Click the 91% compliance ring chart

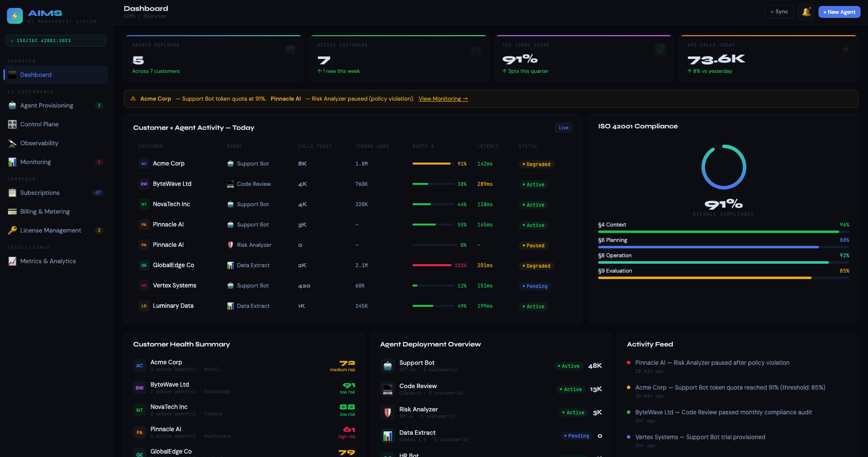(724, 167)
